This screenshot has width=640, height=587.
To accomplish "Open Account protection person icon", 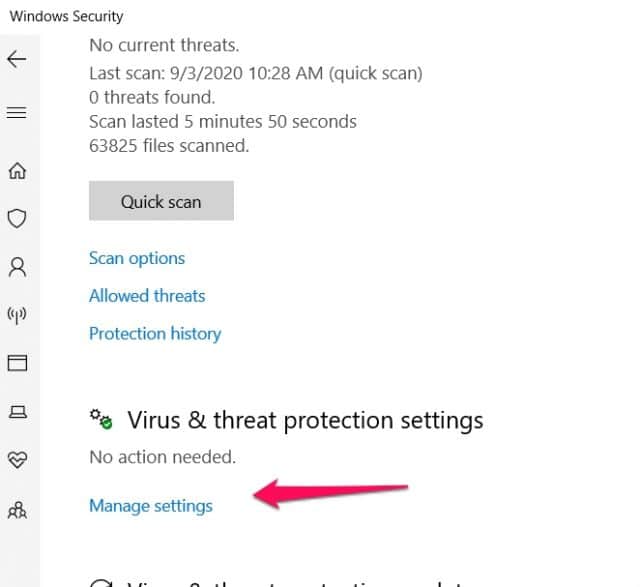I will tap(17, 267).
